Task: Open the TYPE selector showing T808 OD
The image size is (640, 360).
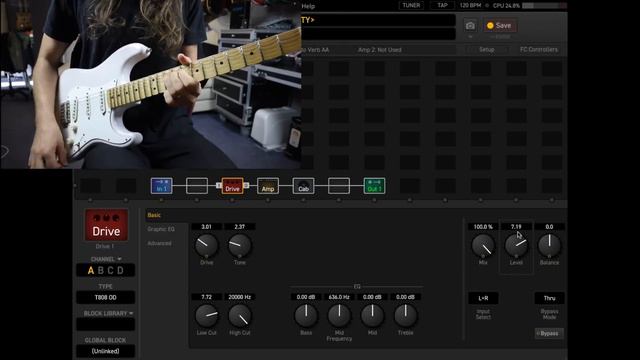Action: (106, 298)
